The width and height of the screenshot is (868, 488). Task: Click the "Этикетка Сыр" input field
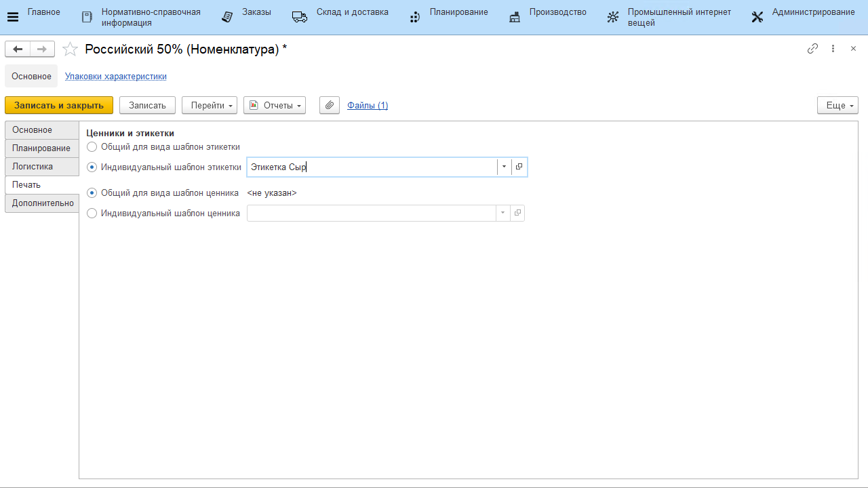tap(372, 167)
